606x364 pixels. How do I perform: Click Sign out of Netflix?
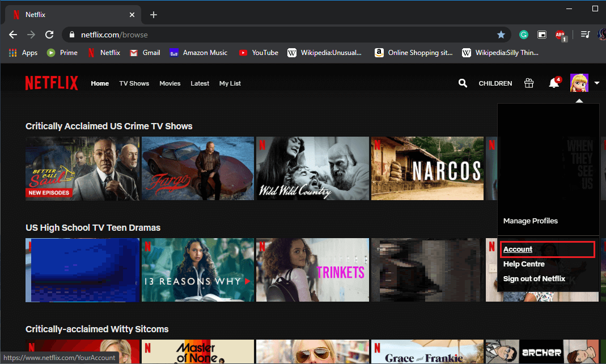pos(534,278)
